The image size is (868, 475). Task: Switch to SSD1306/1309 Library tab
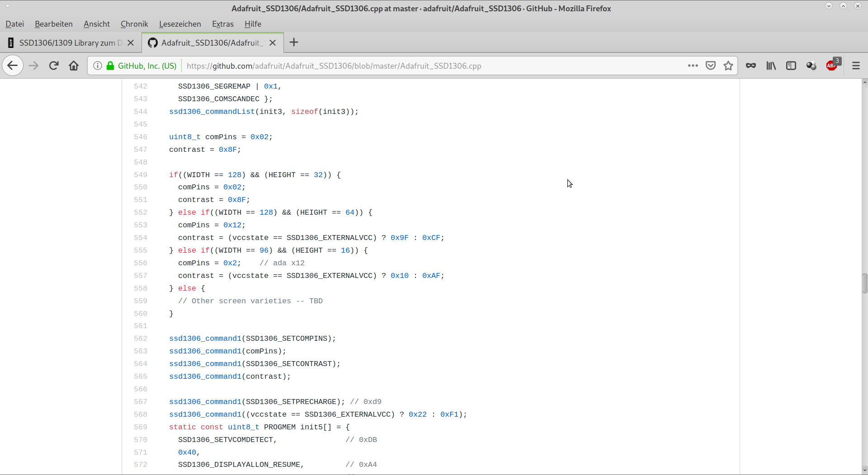pyautogui.click(x=71, y=42)
